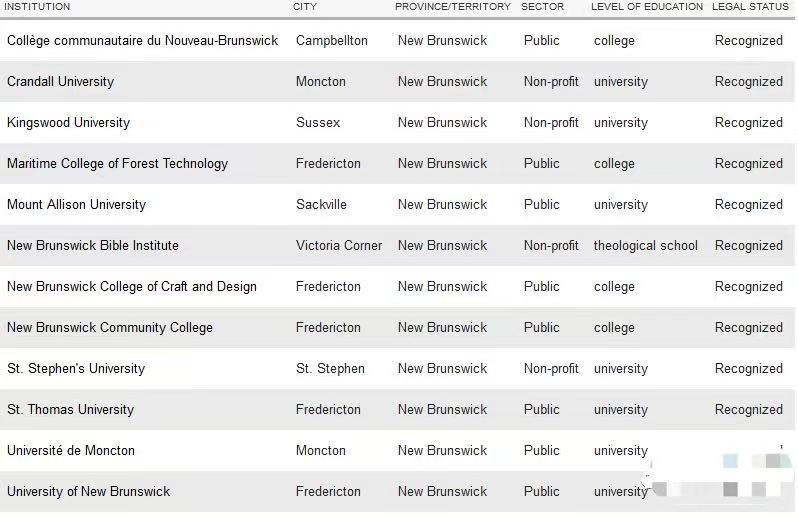Select the Mount Allison University entry

76,205
